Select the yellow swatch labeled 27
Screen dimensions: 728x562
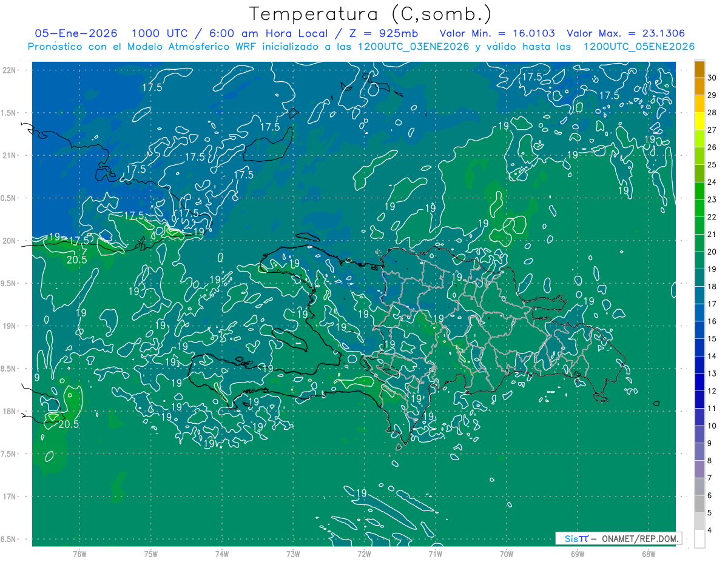[x=699, y=122]
